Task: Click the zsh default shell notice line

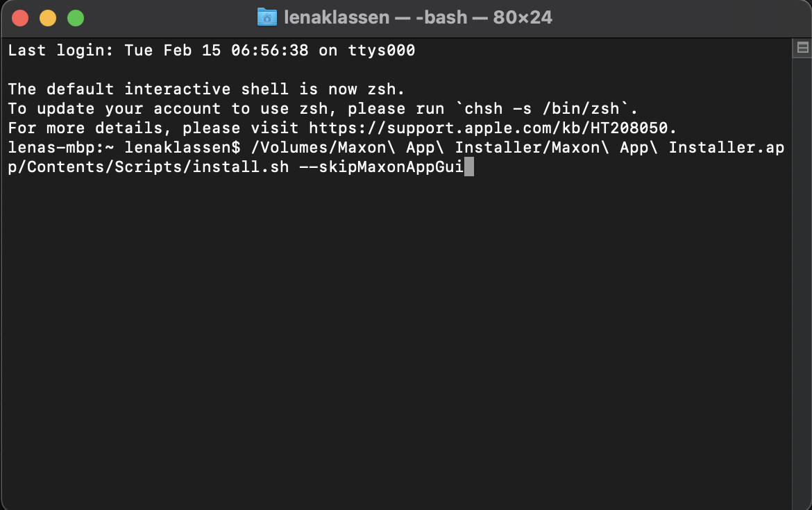Action: point(205,89)
